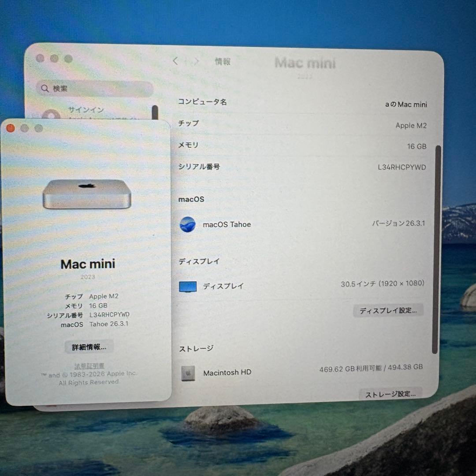Image resolution: width=476 pixels, height=476 pixels.
Task: Click the sidebar scrollbar in System Settings
Action: (155, 113)
